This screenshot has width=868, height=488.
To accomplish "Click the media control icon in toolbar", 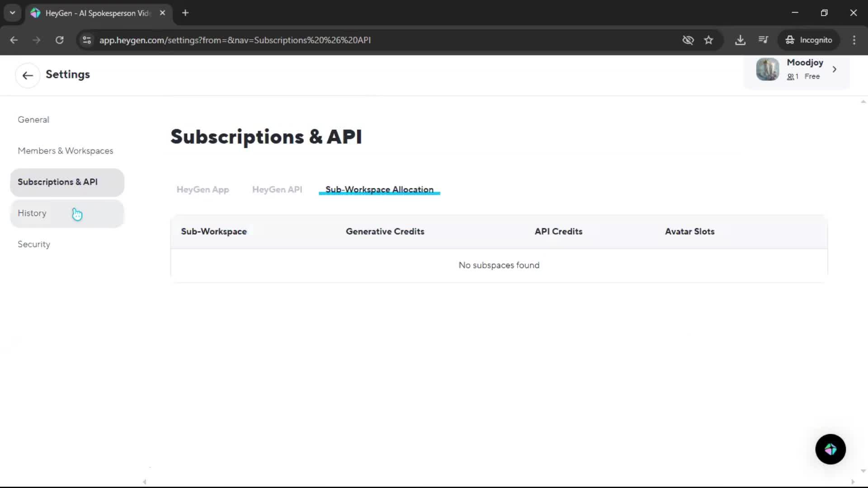I will [x=763, y=40].
